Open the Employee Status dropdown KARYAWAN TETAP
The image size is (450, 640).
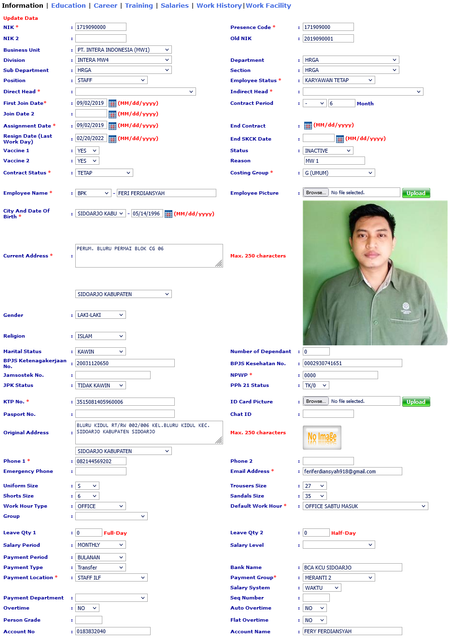(x=339, y=80)
